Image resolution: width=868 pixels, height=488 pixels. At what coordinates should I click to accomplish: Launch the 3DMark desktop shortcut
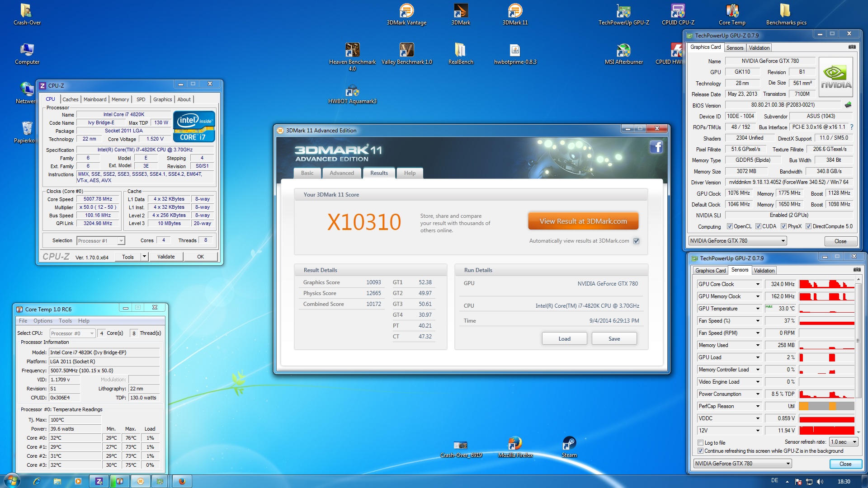pos(461,14)
